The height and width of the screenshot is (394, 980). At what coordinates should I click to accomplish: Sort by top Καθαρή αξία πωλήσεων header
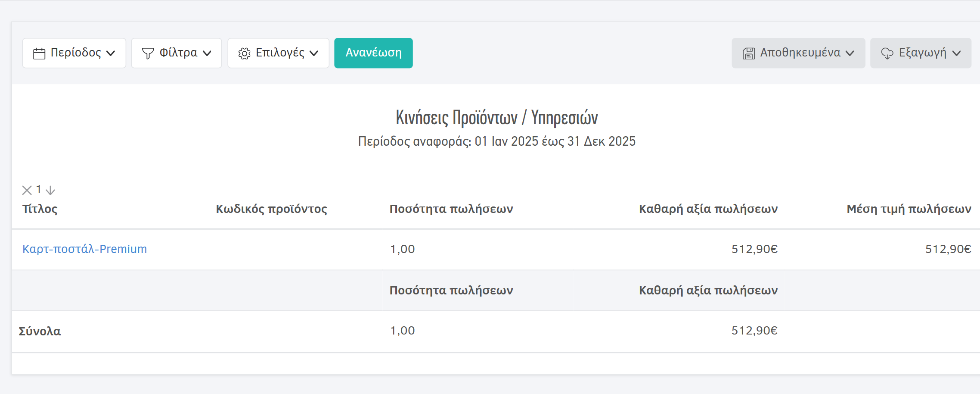[708, 209]
